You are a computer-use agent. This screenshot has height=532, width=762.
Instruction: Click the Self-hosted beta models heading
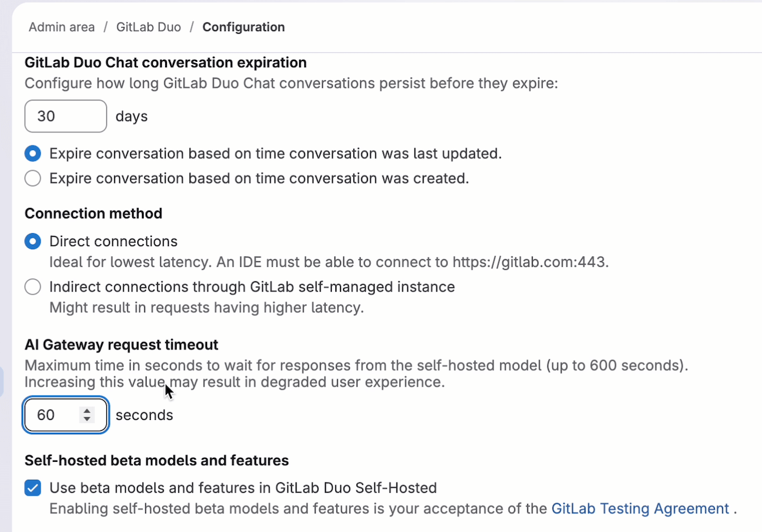[158, 461]
